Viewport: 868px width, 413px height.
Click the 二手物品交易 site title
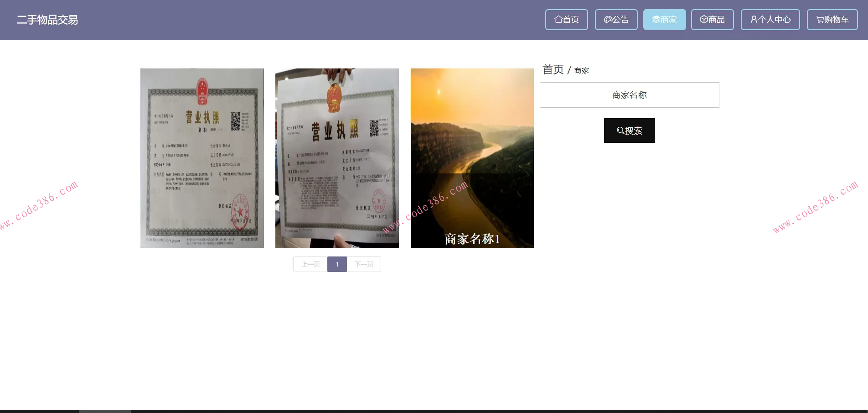coord(47,20)
